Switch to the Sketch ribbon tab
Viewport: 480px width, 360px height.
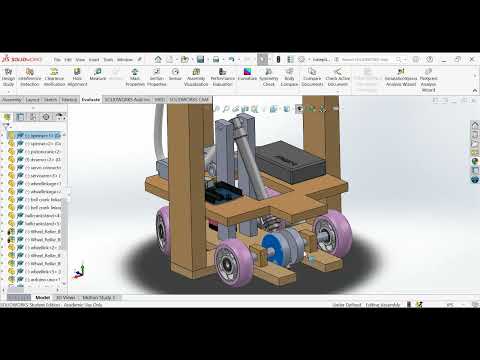click(x=50, y=100)
